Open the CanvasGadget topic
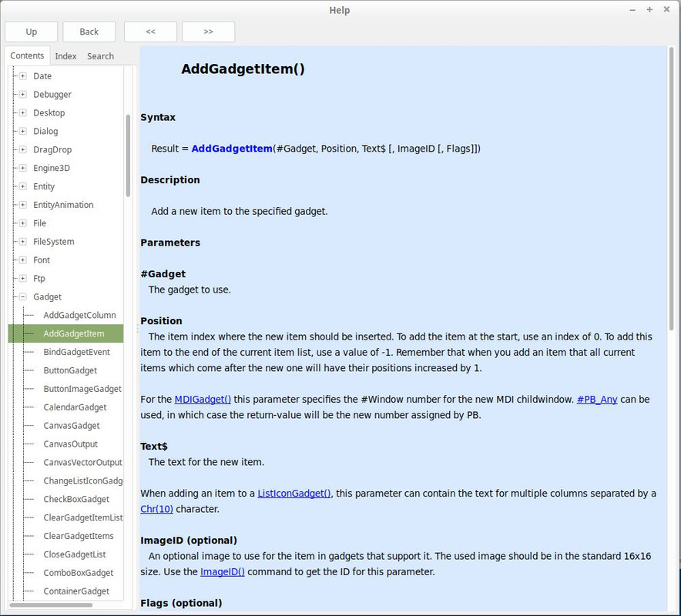The height and width of the screenshot is (616, 681). coord(72,426)
